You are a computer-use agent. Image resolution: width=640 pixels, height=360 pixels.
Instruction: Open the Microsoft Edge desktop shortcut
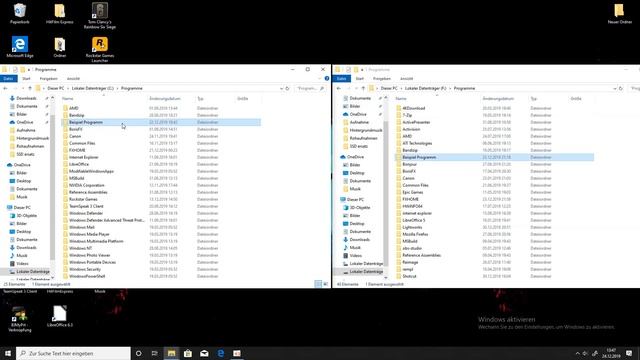[x=20, y=47]
